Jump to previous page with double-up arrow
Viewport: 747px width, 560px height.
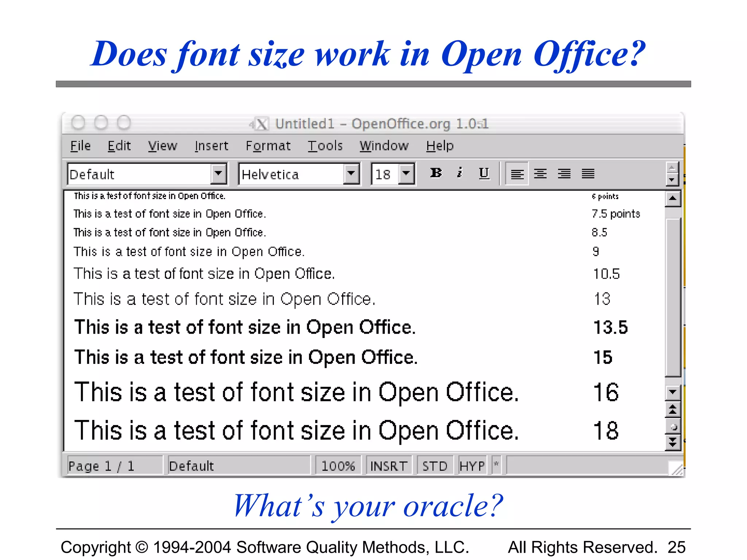673,410
